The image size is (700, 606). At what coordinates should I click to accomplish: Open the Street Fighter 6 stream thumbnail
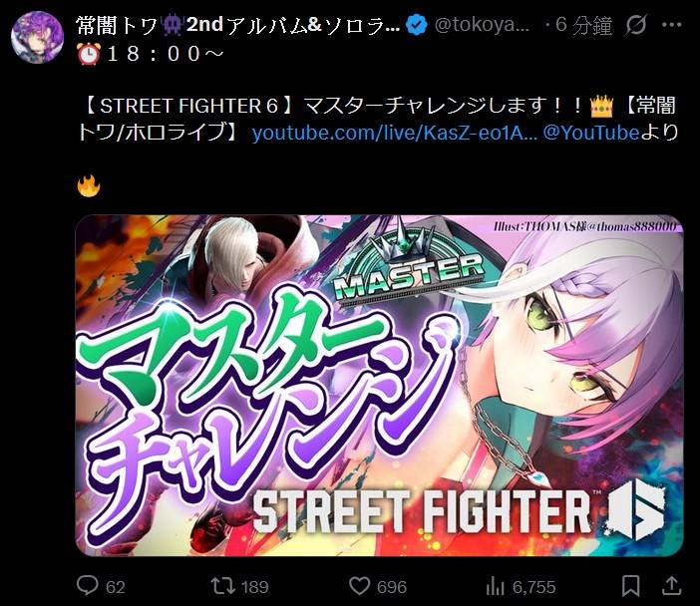pyautogui.click(x=380, y=386)
